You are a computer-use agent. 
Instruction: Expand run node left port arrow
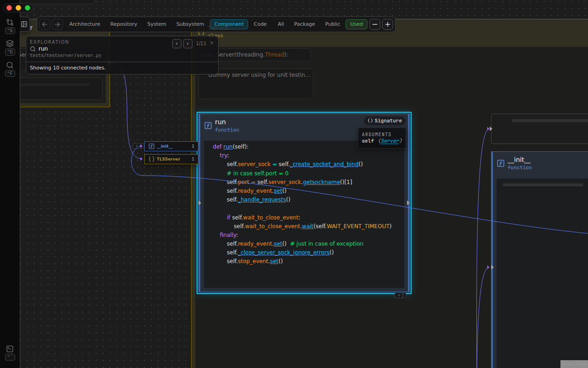[200, 202]
